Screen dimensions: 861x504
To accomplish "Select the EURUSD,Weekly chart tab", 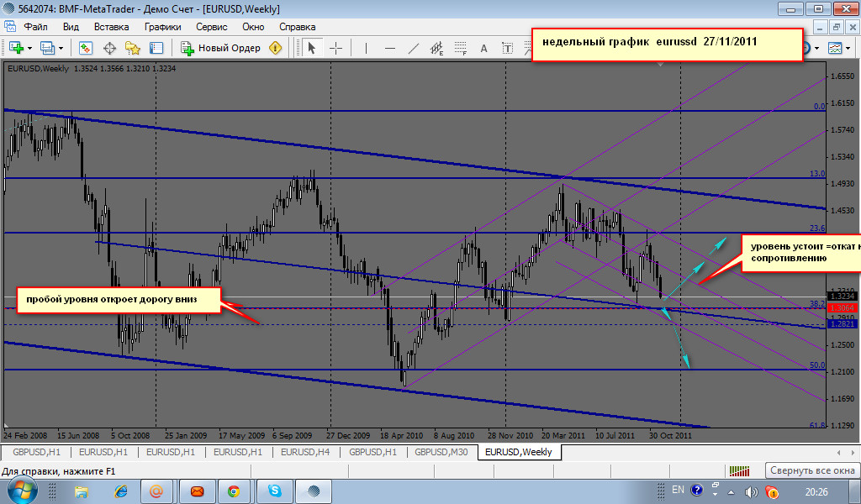I will (x=519, y=452).
